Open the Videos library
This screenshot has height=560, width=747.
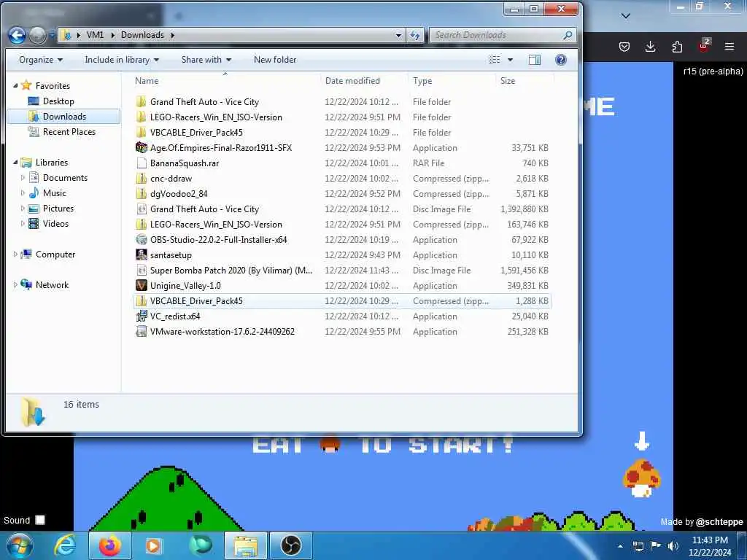tap(55, 223)
